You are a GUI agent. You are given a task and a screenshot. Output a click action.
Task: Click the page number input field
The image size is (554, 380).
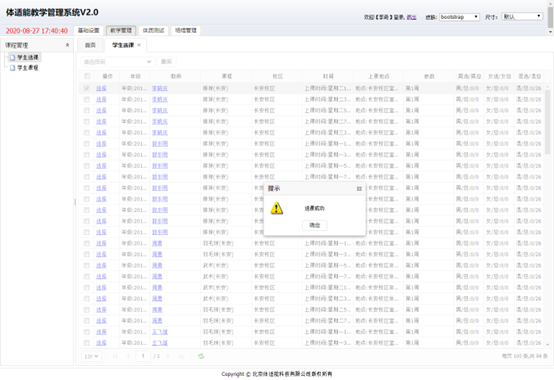tap(143, 356)
